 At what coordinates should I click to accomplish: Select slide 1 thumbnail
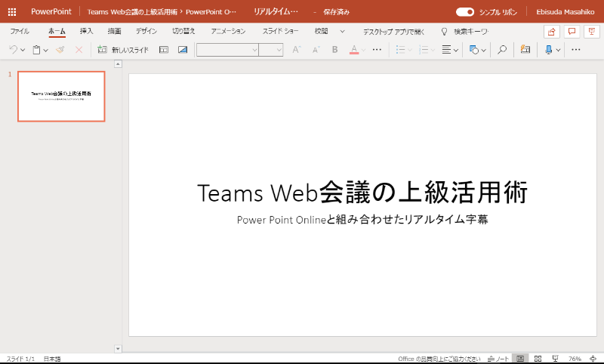[x=61, y=97]
